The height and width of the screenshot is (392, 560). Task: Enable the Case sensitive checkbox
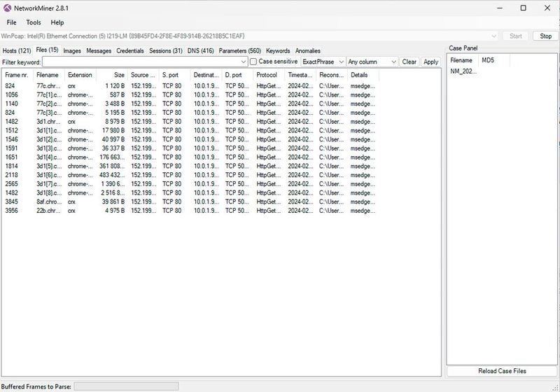(253, 62)
